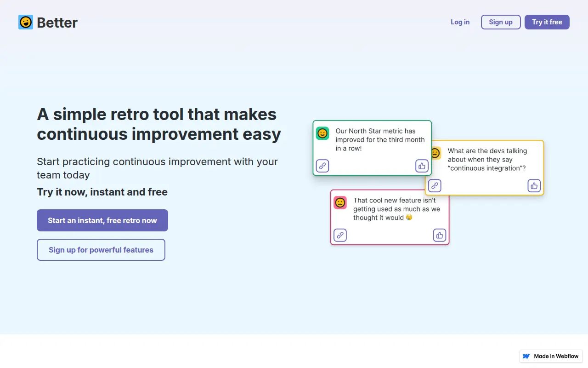Click neutral face on continuous integration card

tap(435, 153)
